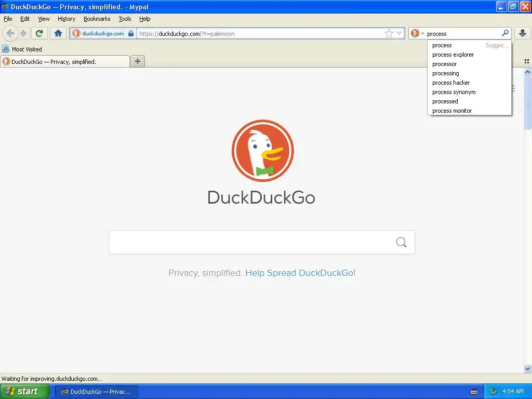Image resolution: width=532 pixels, height=399 pixels.
Task: Select the 'processed' suggestion
Action: 469,101
